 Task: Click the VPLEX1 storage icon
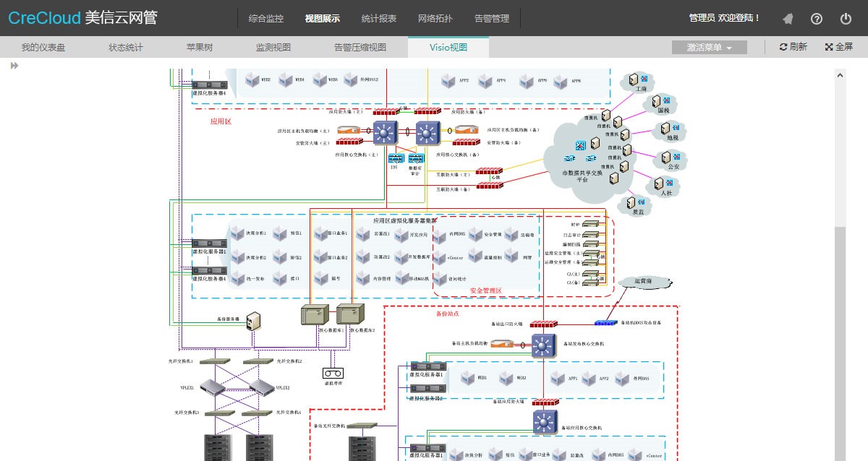click(x=209, y=387)
